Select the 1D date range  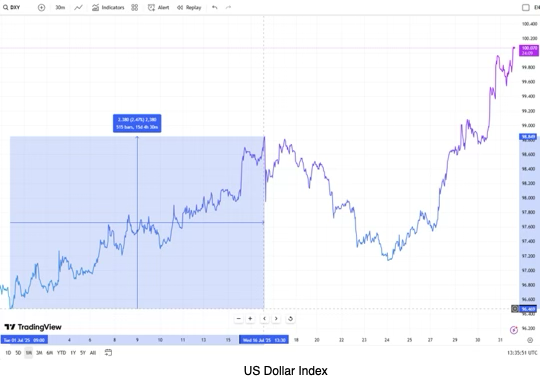pos(8,353)
